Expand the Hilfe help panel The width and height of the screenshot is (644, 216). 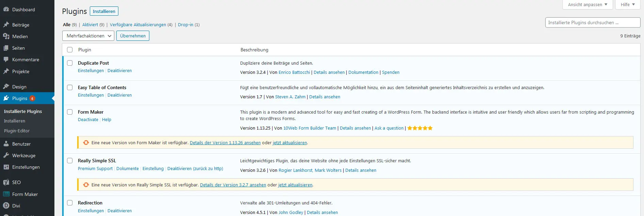628,4
